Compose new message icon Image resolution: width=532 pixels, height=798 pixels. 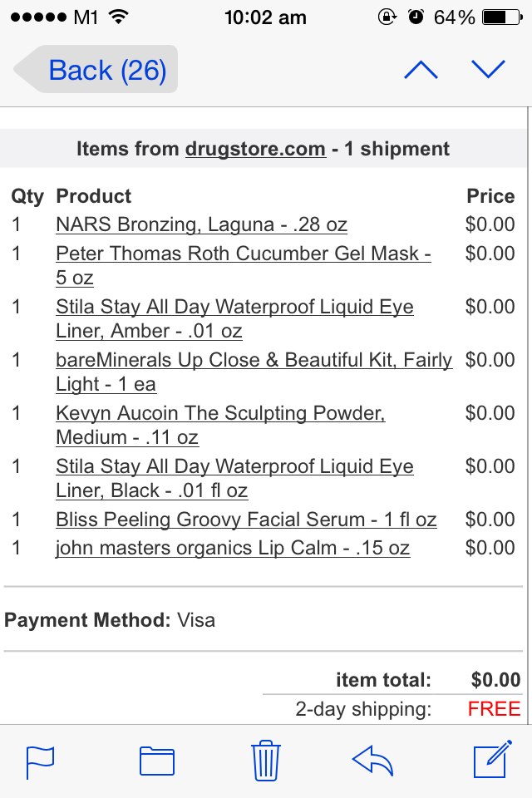click(x=491, y=761)
